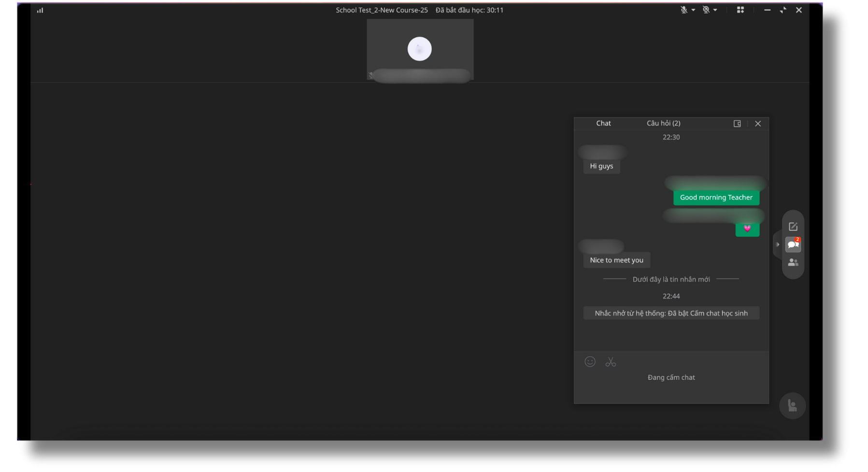Screen dimensions: 868x472
Task: Open the Câu hỏi (2) tab
Action: pos(663,123)
